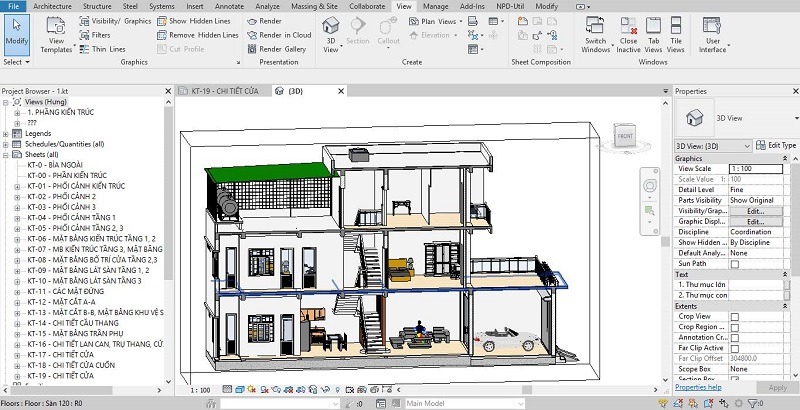Open the Render Gallery

pos(277,49)
